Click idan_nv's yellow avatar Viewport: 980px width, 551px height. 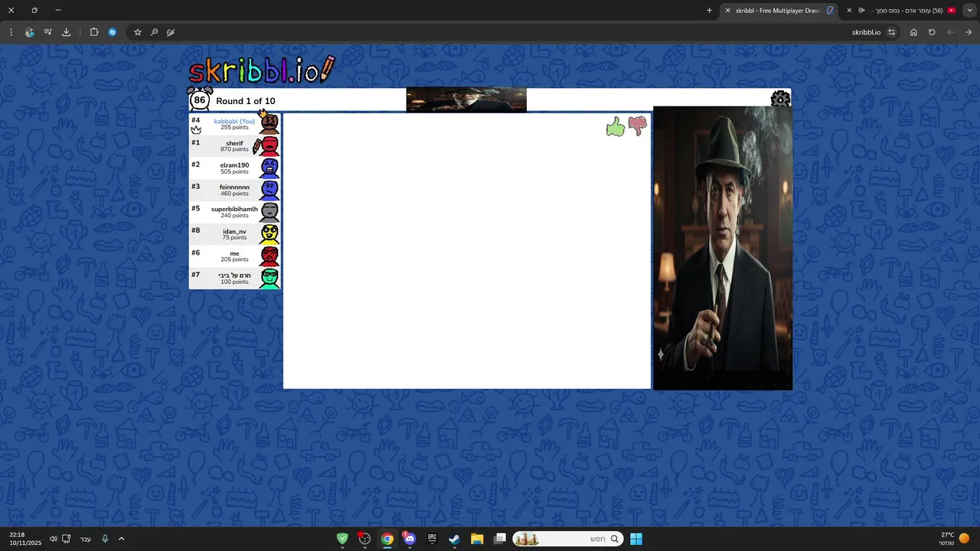tap(269, 233)
